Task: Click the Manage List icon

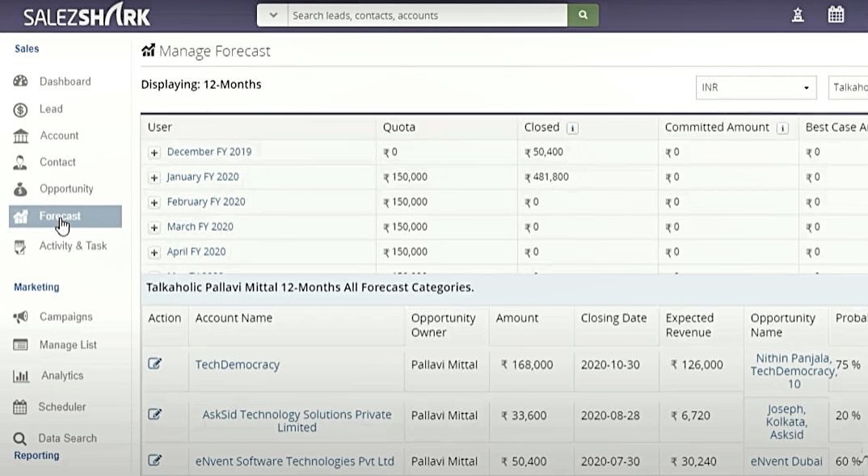Action: pyautogui.click(x=20, y=345)
